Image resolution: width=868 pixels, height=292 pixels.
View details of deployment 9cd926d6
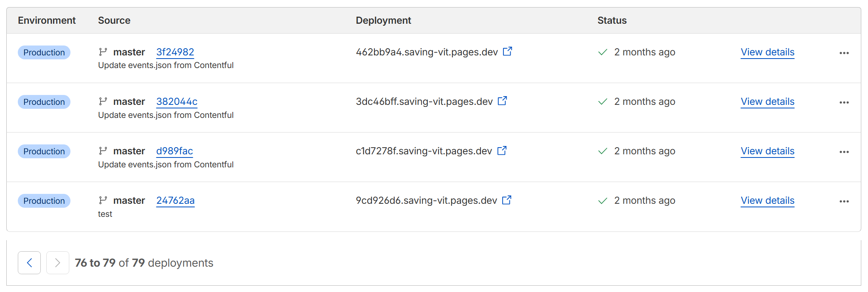(767, 201)
